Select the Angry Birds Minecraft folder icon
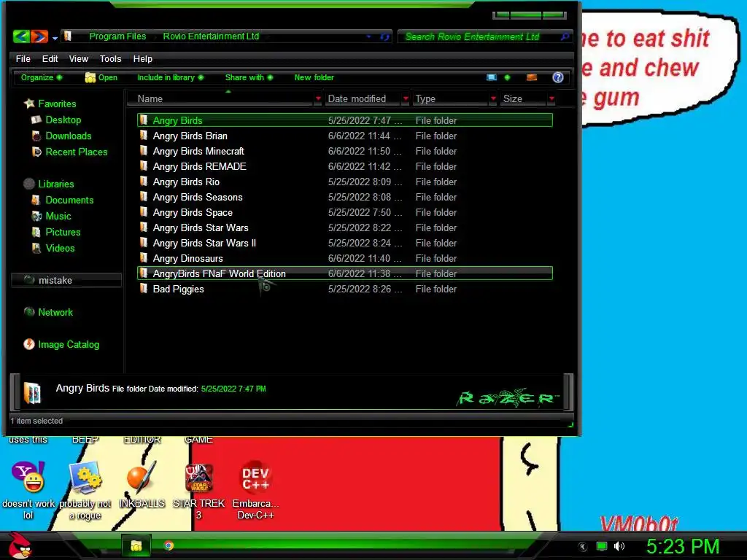747x560 pixels. tap(144, 150)
